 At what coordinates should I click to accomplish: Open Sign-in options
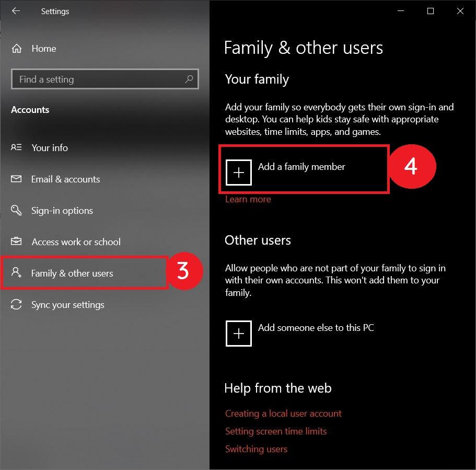click(x=62, y=211)
